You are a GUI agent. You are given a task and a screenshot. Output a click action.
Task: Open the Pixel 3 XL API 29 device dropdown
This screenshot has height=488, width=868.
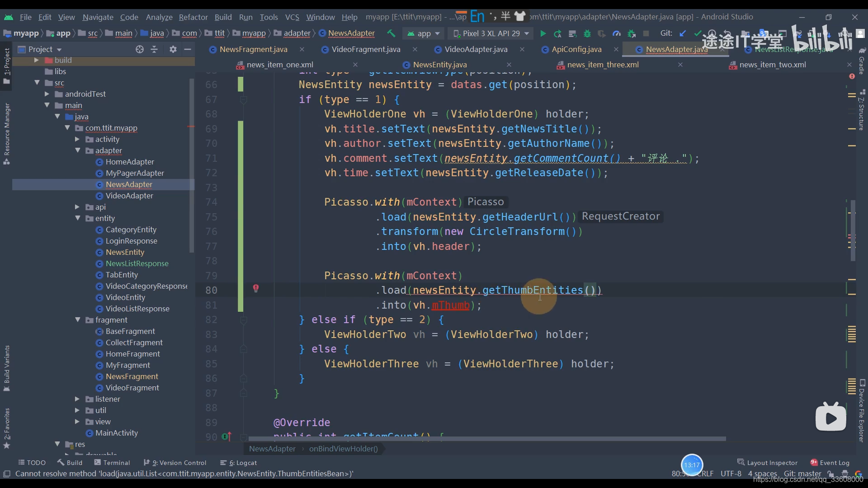[x=491, y=33]
